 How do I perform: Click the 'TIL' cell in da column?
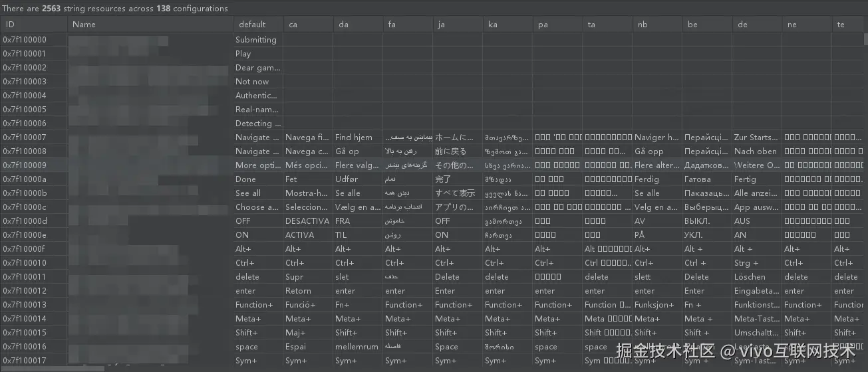click(359, 235)
